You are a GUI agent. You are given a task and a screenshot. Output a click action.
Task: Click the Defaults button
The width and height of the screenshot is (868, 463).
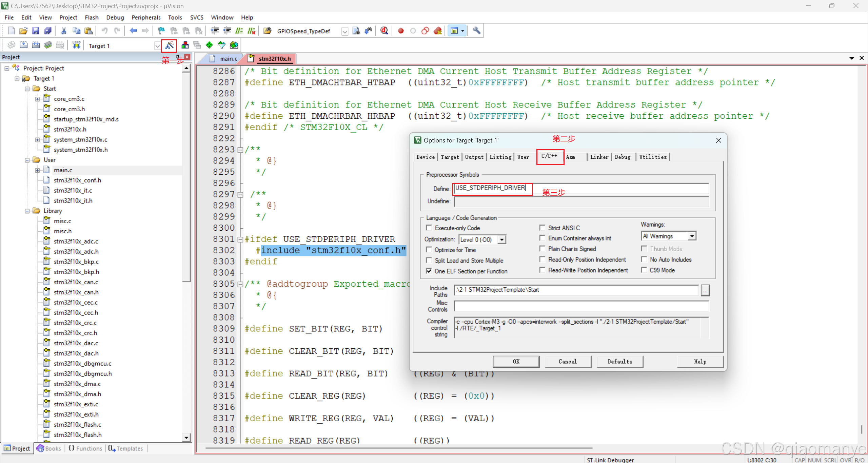(619, 362)
